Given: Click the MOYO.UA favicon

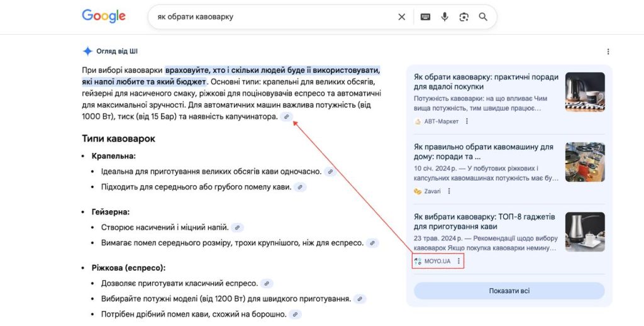Looking at the screenshot, I should pos(418,261).
